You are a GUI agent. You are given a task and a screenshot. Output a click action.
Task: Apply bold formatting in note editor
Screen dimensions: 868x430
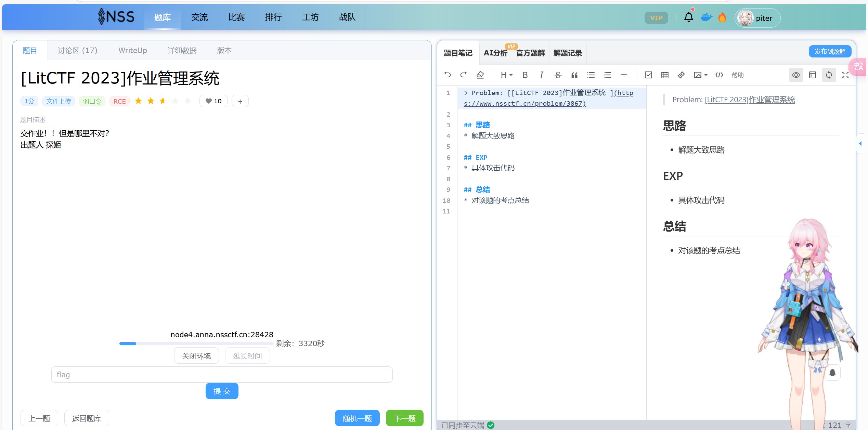[x=525, y=75]
